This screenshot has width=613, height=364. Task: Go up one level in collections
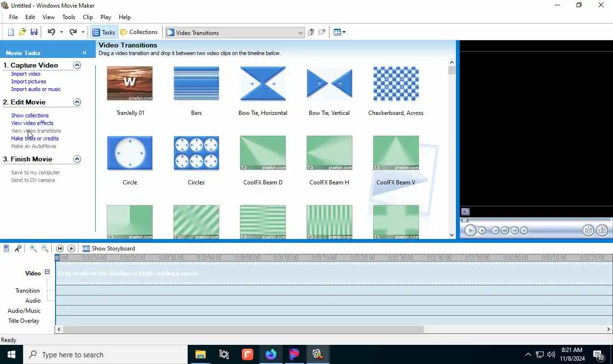(x=311, y=32)
